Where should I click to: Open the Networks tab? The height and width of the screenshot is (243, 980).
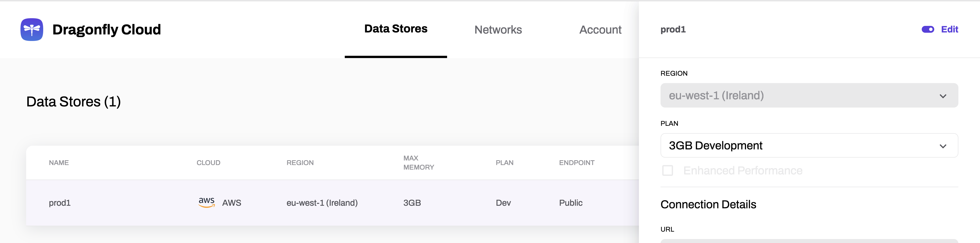tap(498, 30)
